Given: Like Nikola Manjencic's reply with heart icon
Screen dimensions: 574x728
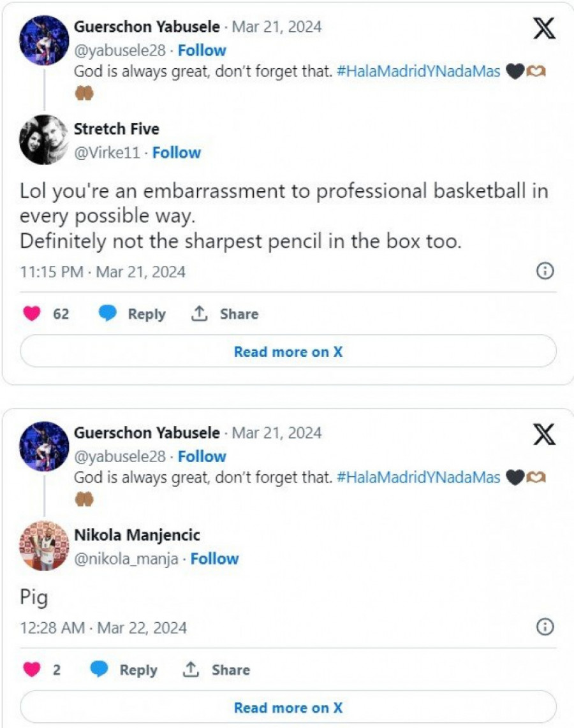Looking at the screenshot, I should pos(32,669).
